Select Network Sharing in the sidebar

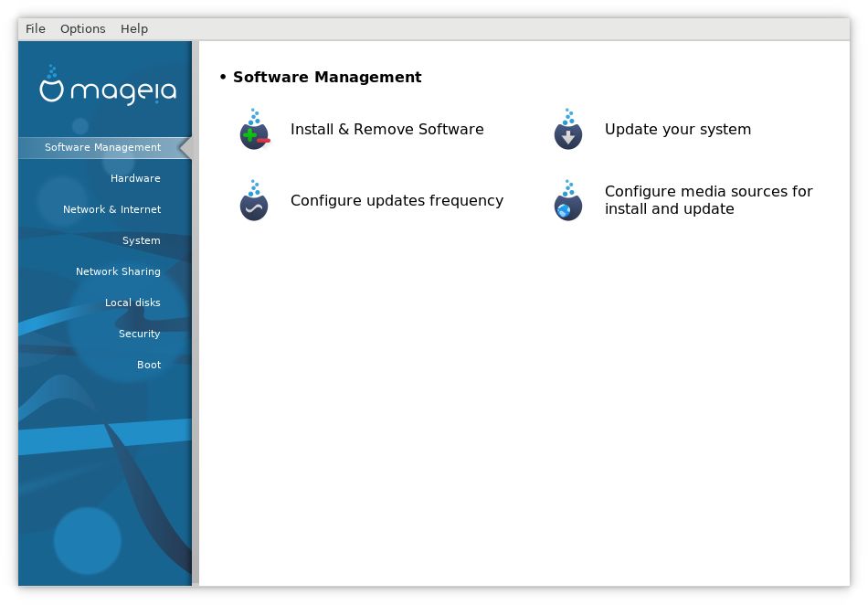click(x=118, y=271)
